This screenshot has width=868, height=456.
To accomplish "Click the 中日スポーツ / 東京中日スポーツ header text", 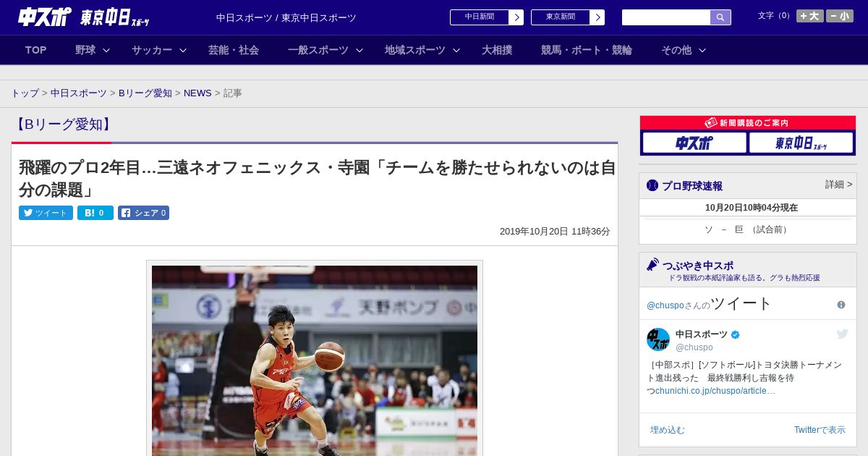I will tap(286, 17).
